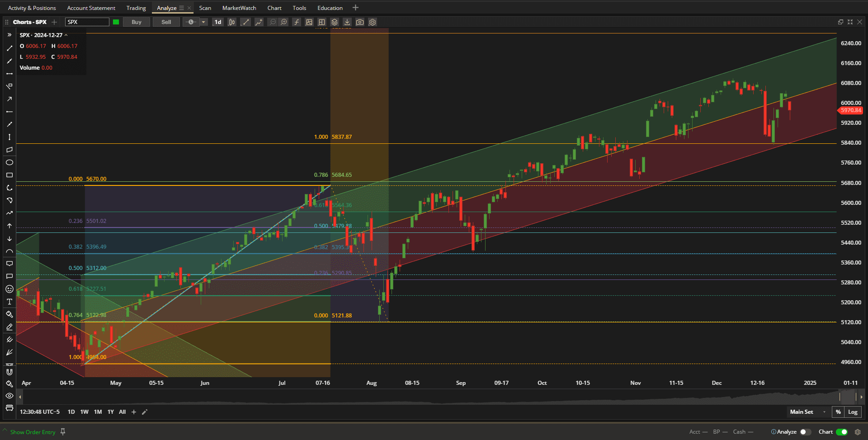Open chart settings gear in toolbar
Screen dimensions: 868x440
373,22
